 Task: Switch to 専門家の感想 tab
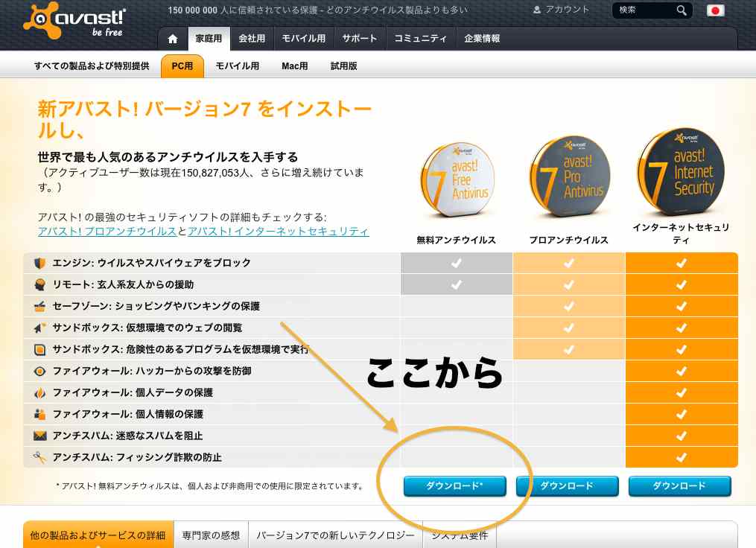(x=212, y=535)
